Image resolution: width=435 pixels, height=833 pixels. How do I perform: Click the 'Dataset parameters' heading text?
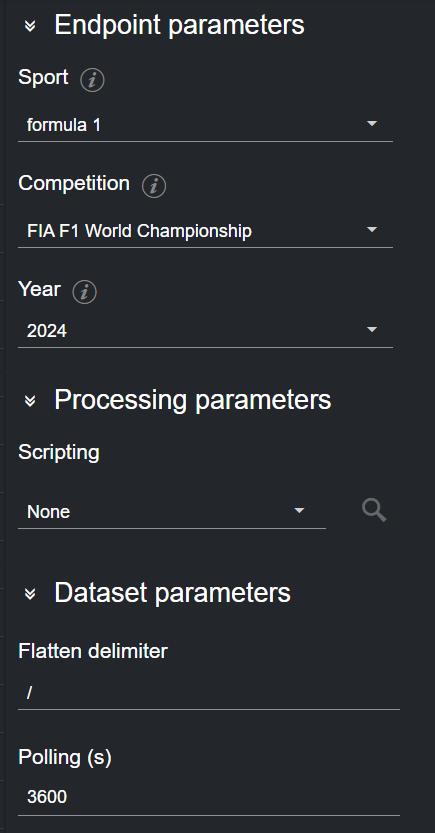(x=173, y=592)
